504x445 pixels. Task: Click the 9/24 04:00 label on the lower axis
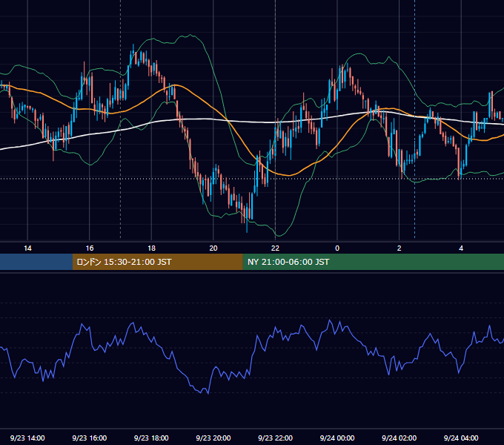461,438
